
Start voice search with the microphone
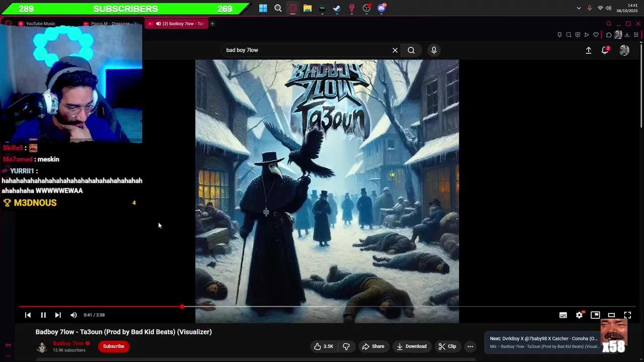click(434, 50)
